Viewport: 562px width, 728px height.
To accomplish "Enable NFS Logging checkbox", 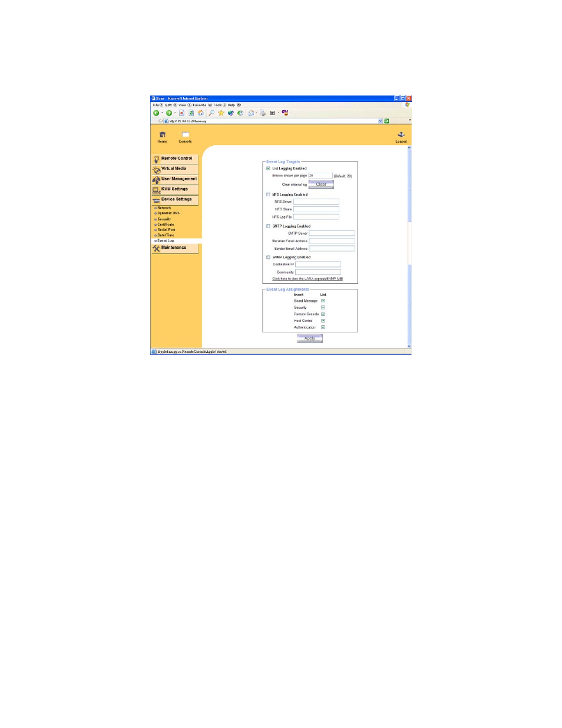I will click(x=268, y=195).
